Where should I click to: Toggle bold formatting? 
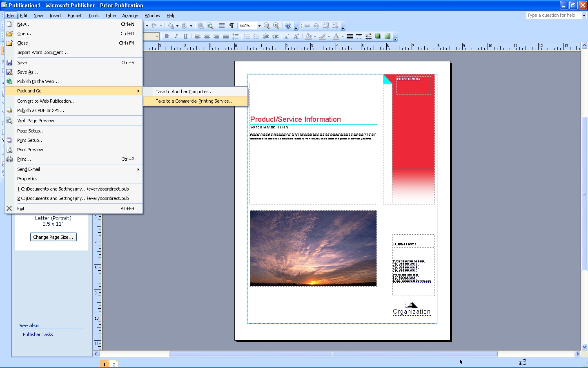[167, 36]
